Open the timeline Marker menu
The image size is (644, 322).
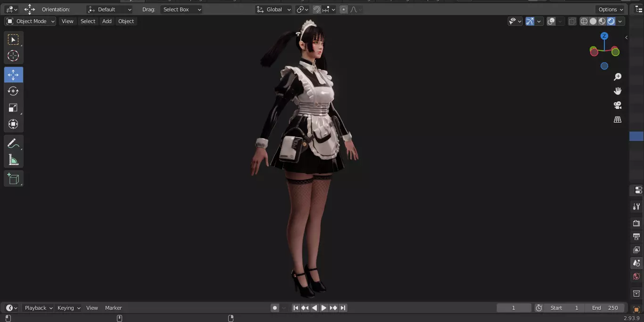(113, 308)
